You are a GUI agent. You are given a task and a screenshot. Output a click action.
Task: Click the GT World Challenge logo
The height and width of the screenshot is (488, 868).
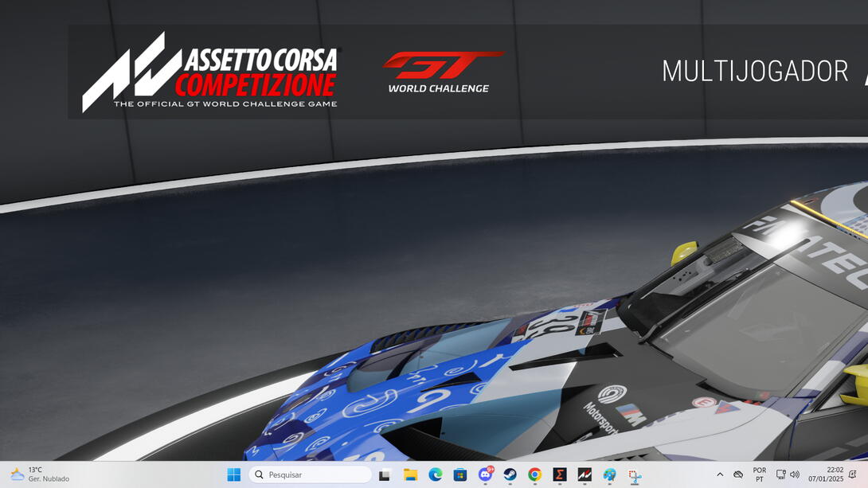click(x=443, y=72)
